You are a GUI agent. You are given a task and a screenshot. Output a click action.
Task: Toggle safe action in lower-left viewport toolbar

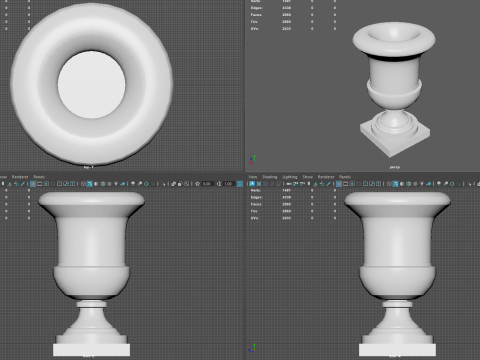tap(66, 184)
